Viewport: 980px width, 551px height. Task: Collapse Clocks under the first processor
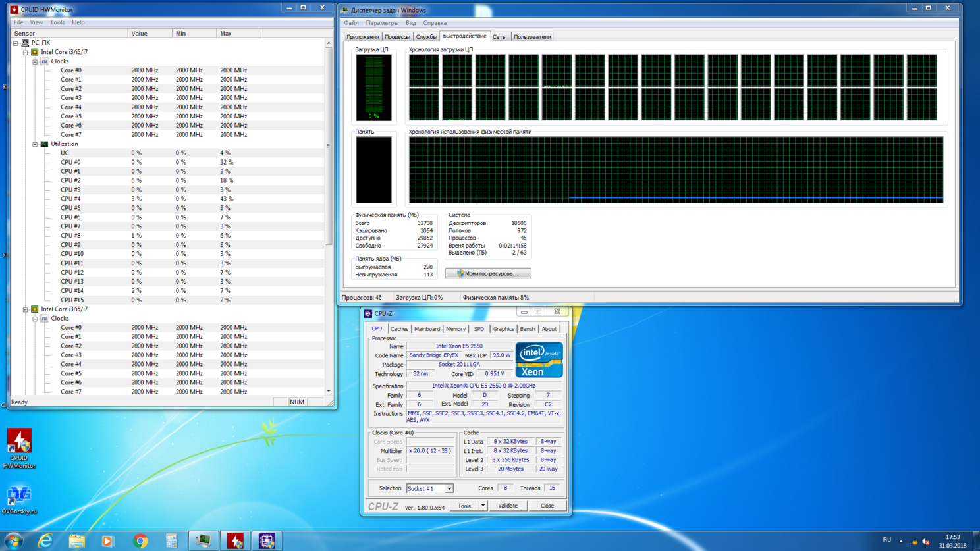pos(35,62)
